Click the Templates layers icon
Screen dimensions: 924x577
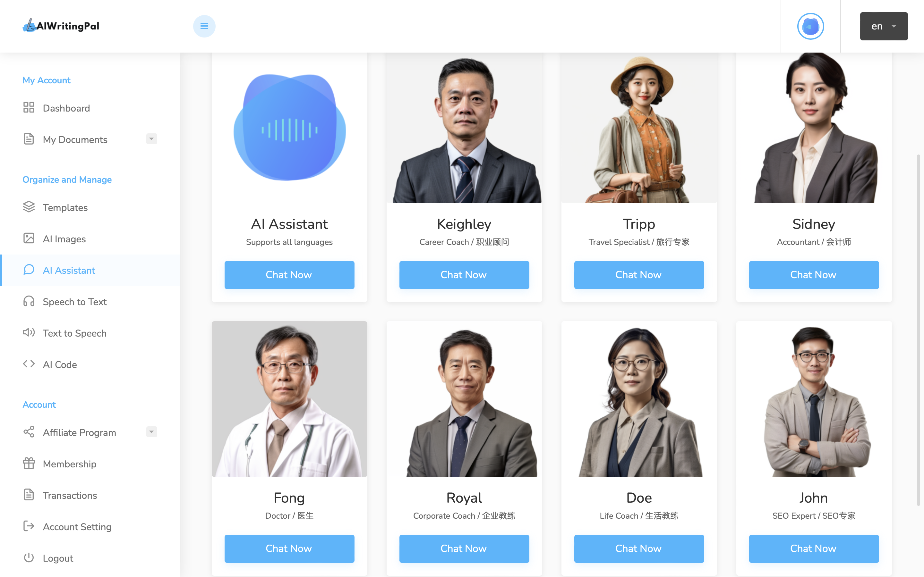point(29,207)
